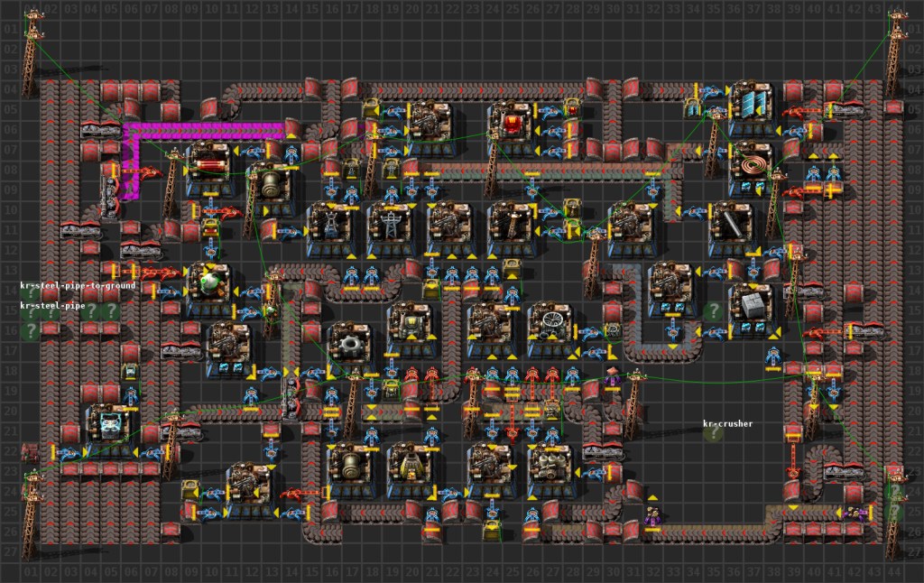Select the assembler crafting copper cable coil
924x583 pixels.
pyautogui.click(x=752, y=170)
